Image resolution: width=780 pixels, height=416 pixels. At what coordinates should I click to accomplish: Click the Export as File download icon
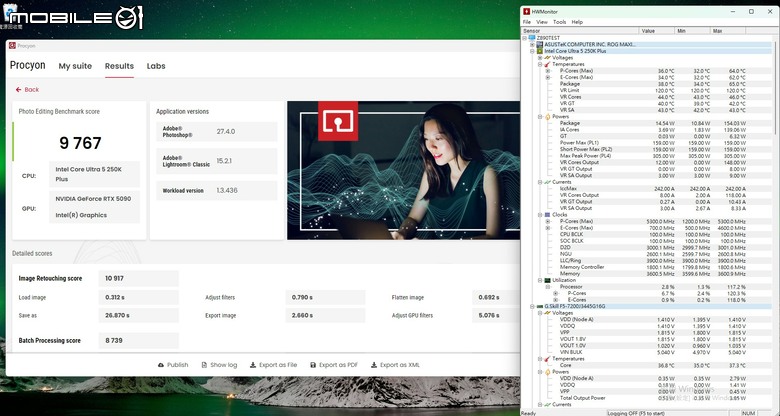(x=253, y=365)
